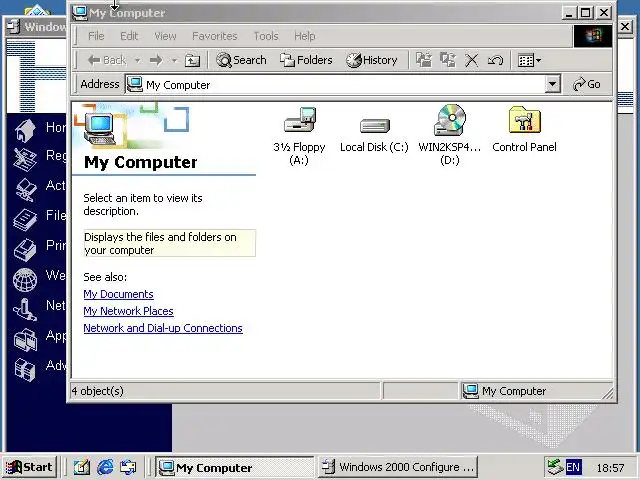
Task: Click the Address bar text field
Action: [336, 84]
